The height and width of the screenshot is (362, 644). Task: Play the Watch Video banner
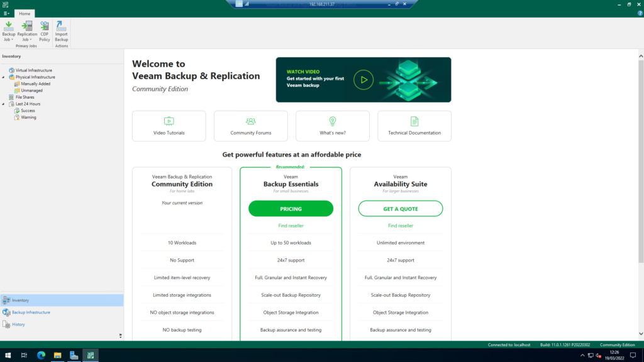pos(364,80)
